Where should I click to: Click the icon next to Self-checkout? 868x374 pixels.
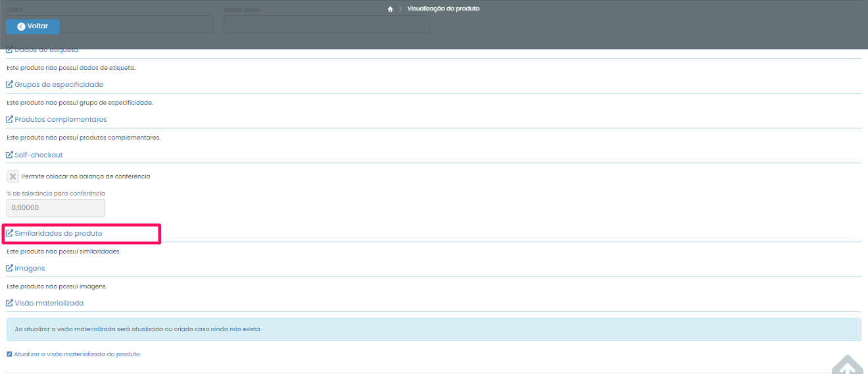9,155
